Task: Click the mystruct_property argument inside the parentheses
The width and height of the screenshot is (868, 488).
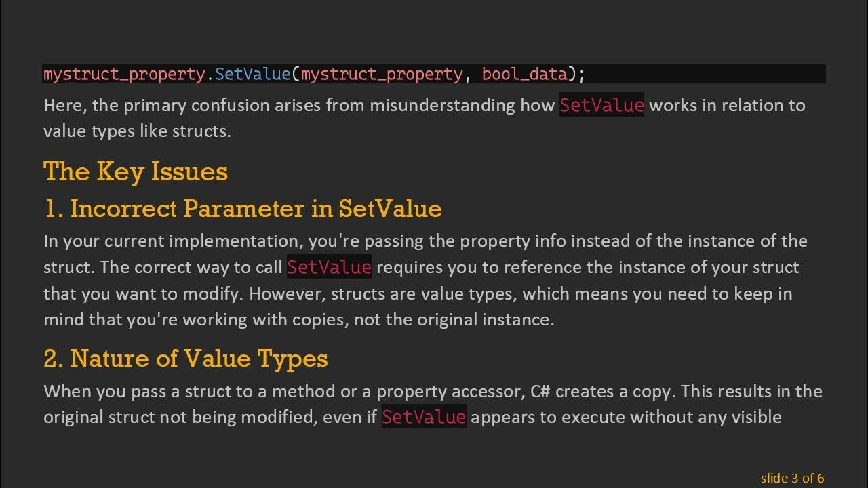Action: click(382, 74)
